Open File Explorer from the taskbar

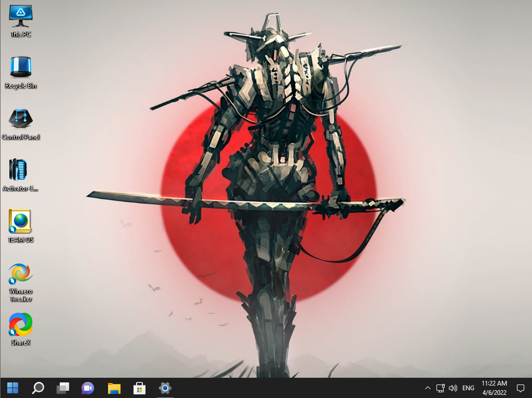pos(114,388)
